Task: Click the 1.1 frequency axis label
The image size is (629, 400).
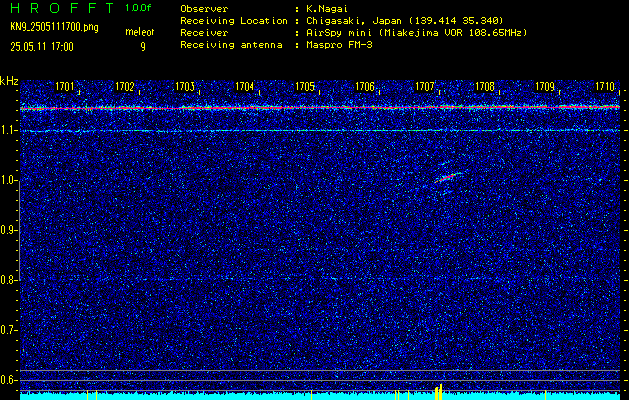Action: [9, 130]
